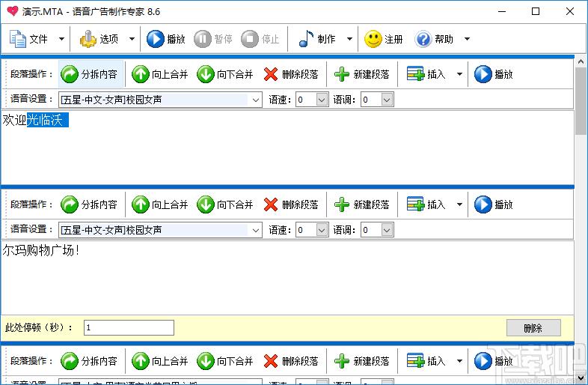
Task: Click the vertical scrollbar down arrow
Action: pos(581,378)
